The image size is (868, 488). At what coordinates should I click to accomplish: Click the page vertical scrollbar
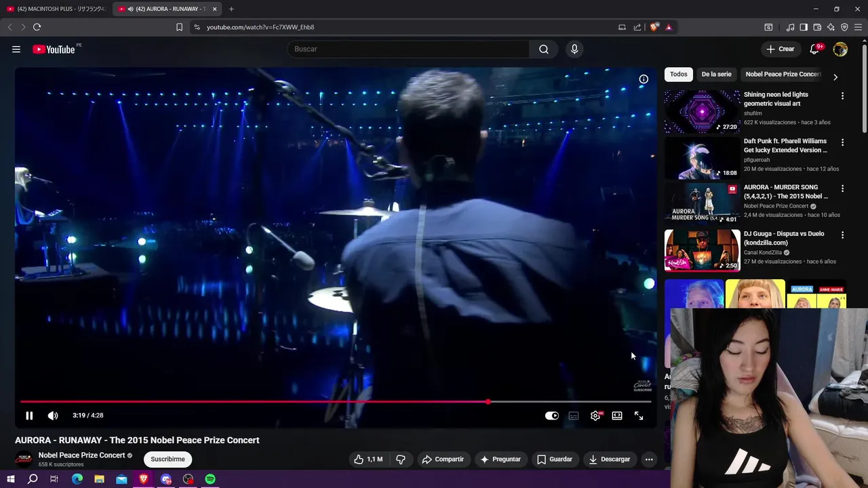point(865,88)
